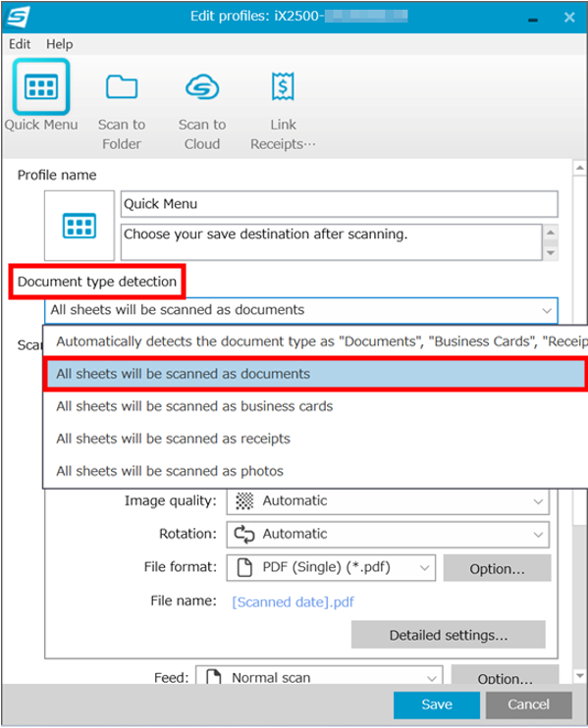Viewport: 588px width, 728px height.
Task: Click the ScanSnap logo in the title bar
Action: 19,17
